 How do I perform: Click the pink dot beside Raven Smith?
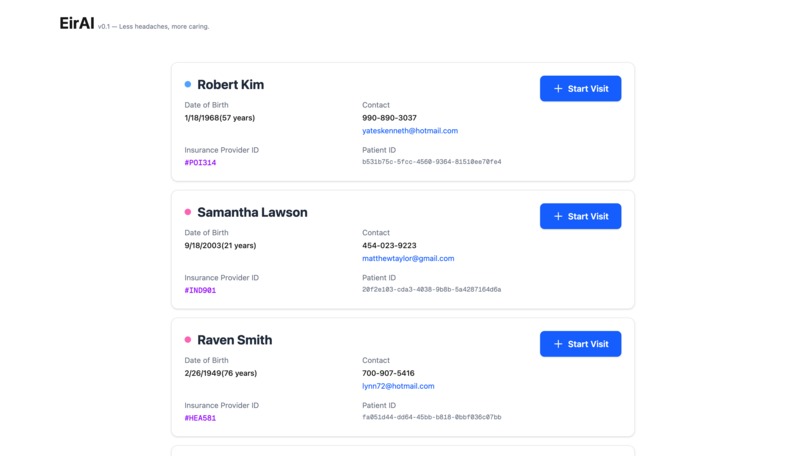pos(188,340)
